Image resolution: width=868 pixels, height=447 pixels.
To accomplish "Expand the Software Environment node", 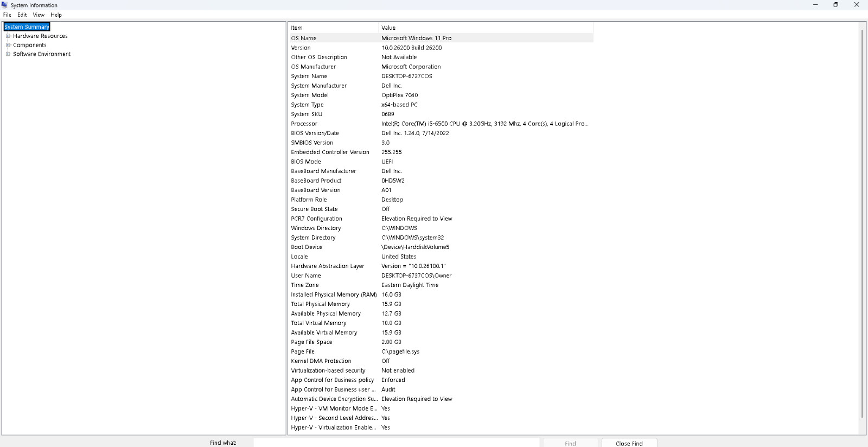I will click(x=8, y=54).
